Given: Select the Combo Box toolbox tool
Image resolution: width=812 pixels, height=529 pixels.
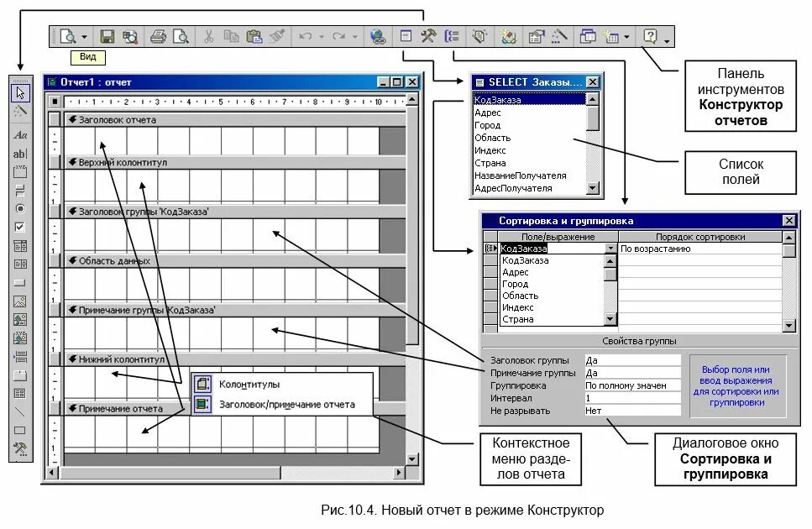Looking at the screenshot, I should point(20,246).
